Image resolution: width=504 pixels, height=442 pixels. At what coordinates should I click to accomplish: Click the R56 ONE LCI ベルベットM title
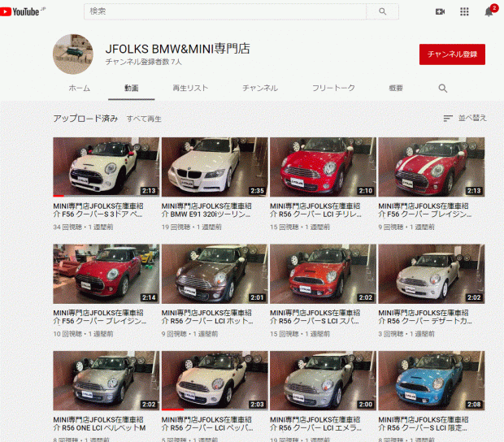coord(99,424)
